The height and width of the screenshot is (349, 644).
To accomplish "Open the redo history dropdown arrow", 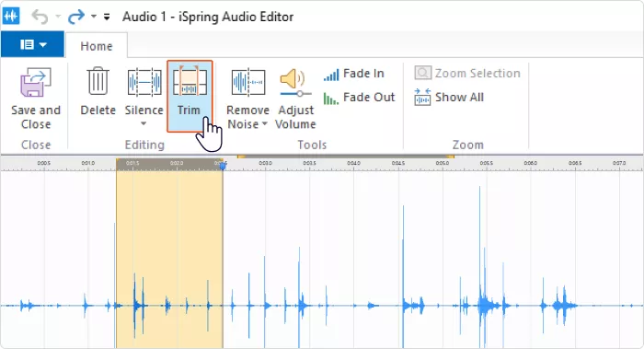I will 94,17.
